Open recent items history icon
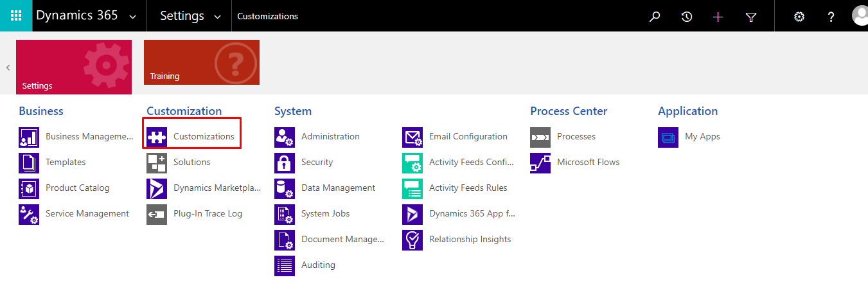The width and height of the screenshot is (868, 291). tap(687, 17)
